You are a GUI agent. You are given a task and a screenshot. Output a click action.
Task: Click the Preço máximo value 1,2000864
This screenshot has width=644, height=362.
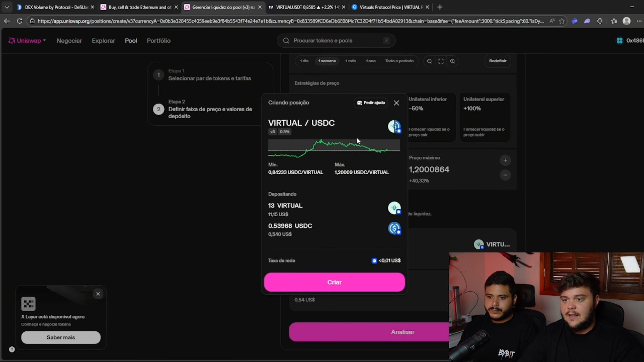429,170
